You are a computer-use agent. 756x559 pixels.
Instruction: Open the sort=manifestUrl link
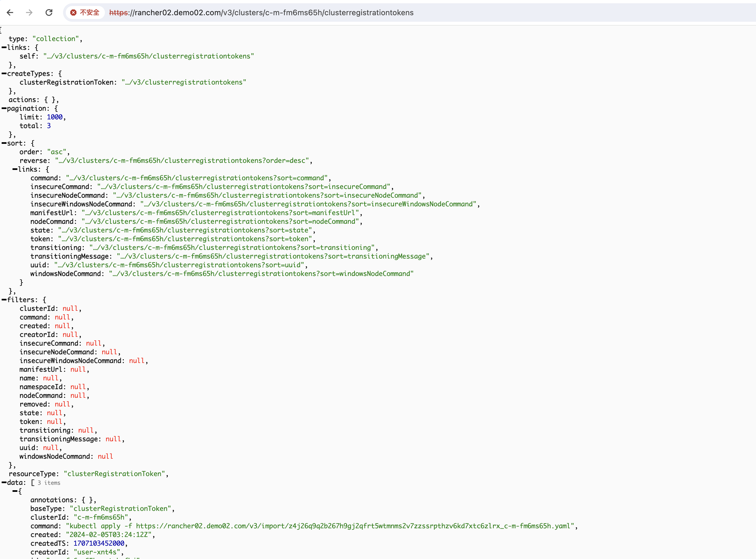[x=220, y=213]
